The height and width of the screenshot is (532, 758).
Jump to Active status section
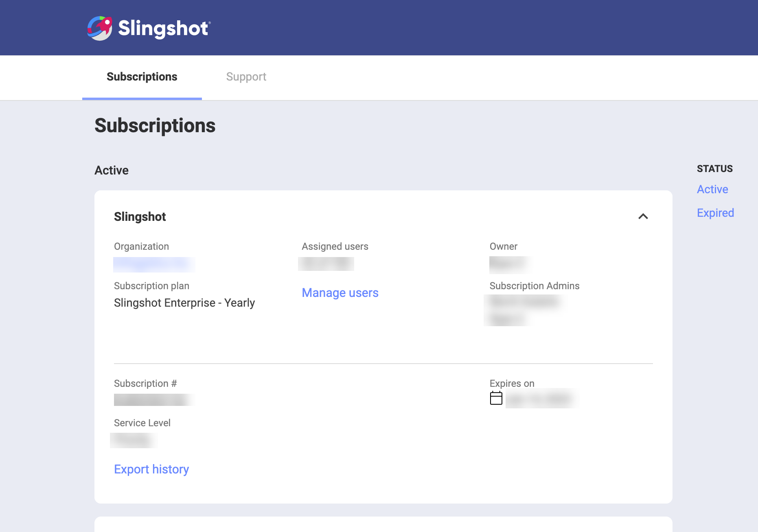coord(712,190)
